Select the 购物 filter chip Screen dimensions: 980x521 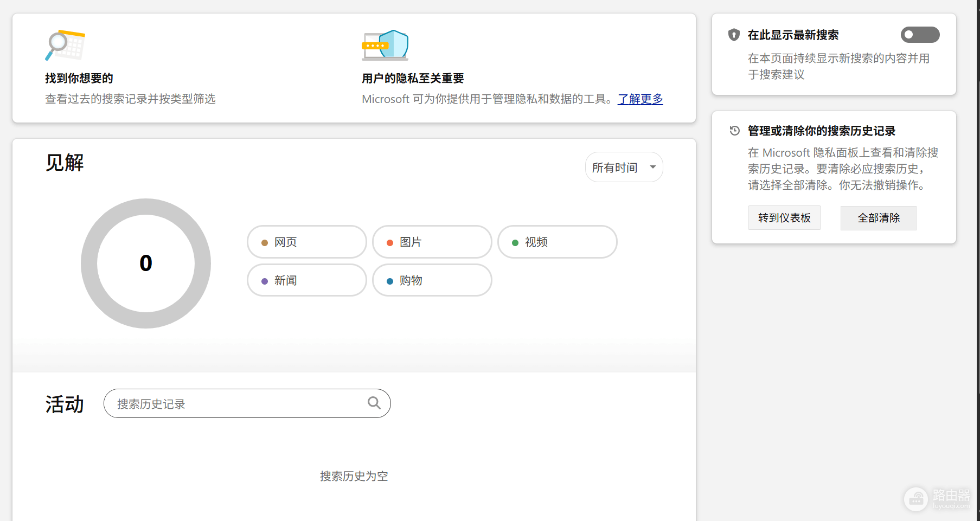click(432, 280)
